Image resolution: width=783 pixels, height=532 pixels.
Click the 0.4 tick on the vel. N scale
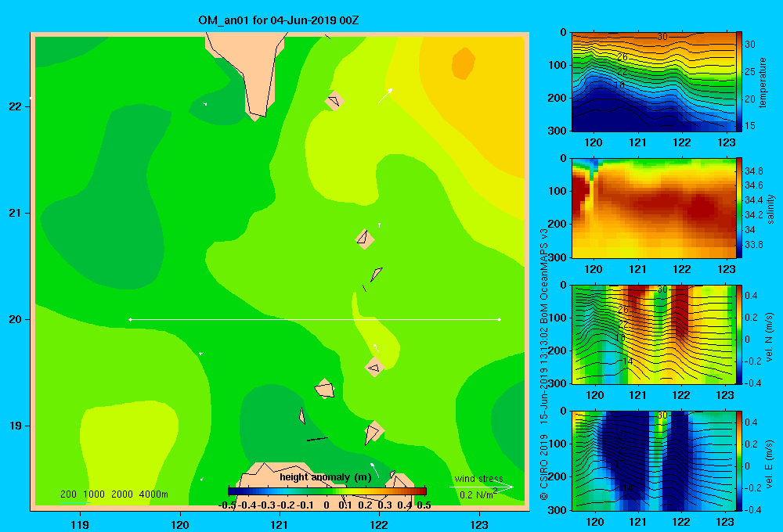751,296
